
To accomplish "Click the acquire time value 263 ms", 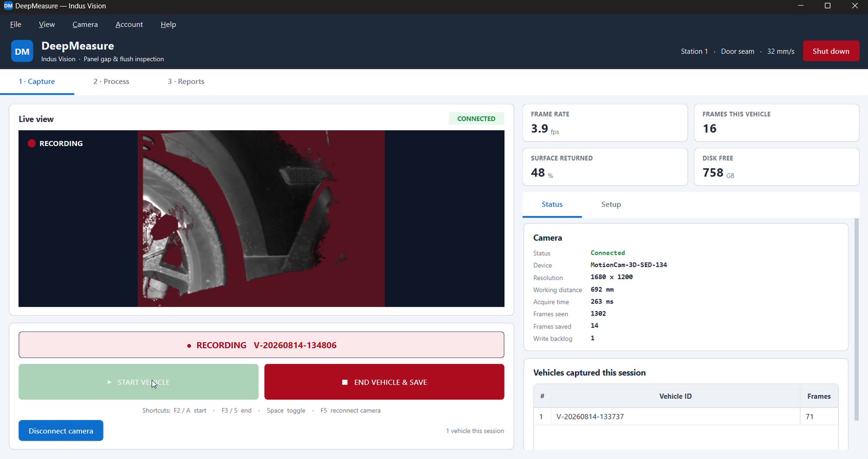I will [x=602, y=302].
